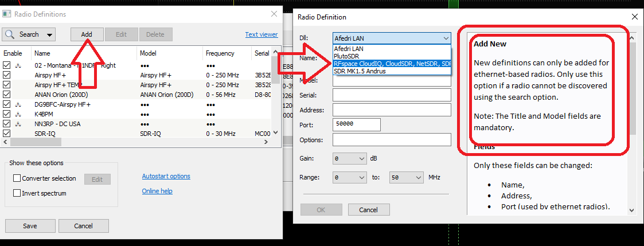Viewport: 644px width, 246px height.
Task: Click the network icon next to NN3RP - DC USA
Action: coord(18,124)
